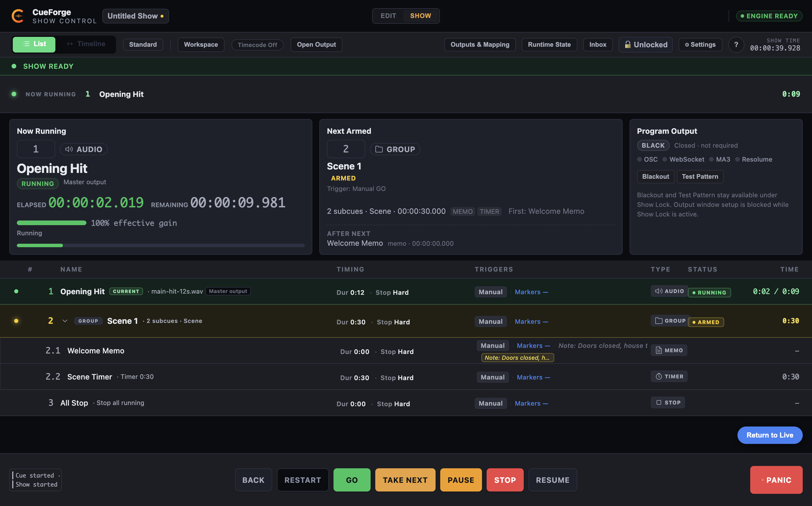Switch to the Timeline view tab
This screenshot has height=506, width=812.
pos(86,44)
